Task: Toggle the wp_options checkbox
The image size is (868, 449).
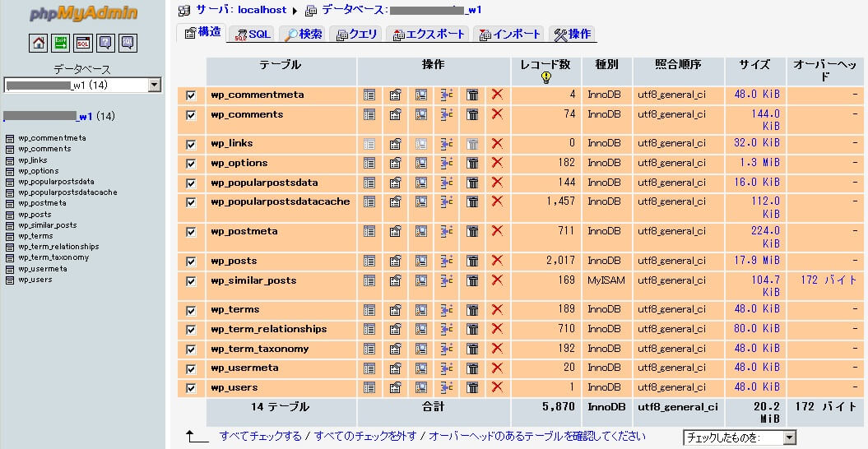Action: point(191,164)
